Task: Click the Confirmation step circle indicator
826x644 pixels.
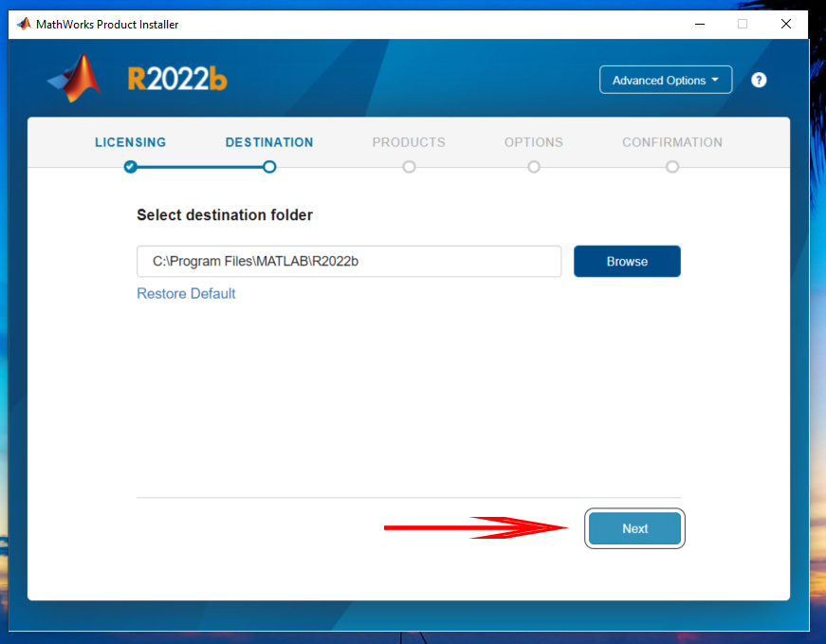Action: 672,167
